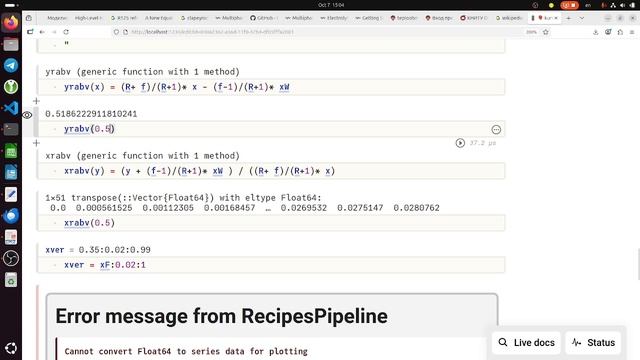This screenshot has width=640, height=360.
Task: Edit the xrabv(0.5) code cell
Action: click(x=271, y=223)
